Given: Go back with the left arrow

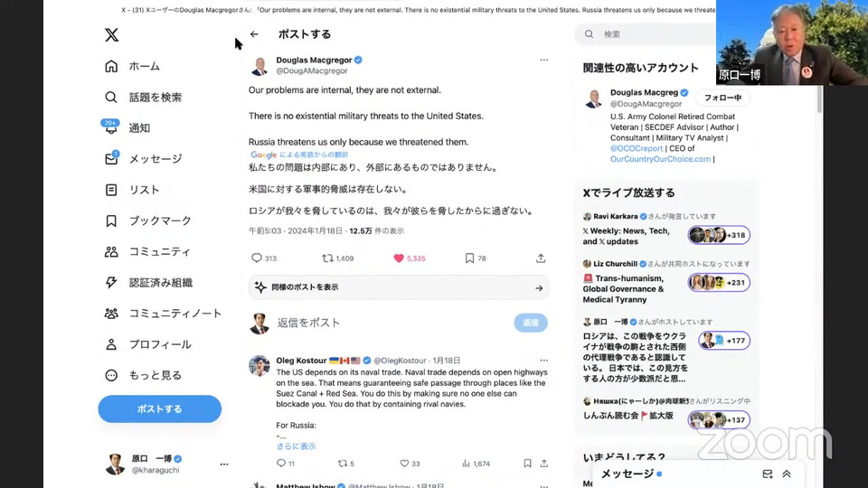Looking at the screenshot, I should click(x=254, y=34).
